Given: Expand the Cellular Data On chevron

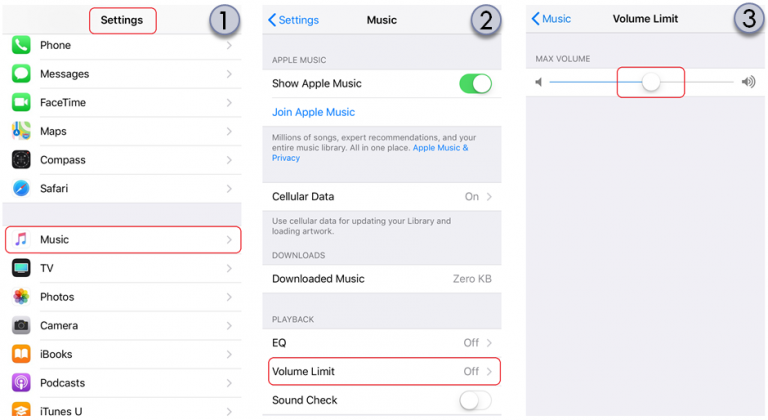Looking at the screenshot, I should pos(489,197).
